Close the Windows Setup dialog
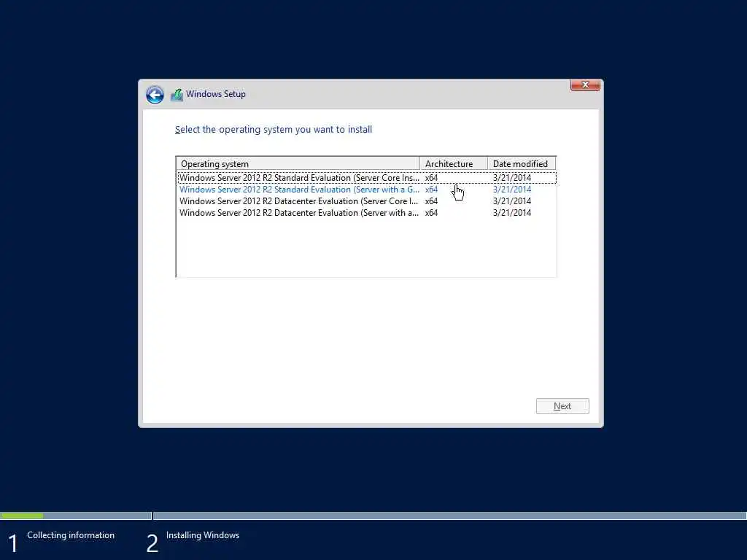This screenshot has width=747, height=560. click(585, 85)
